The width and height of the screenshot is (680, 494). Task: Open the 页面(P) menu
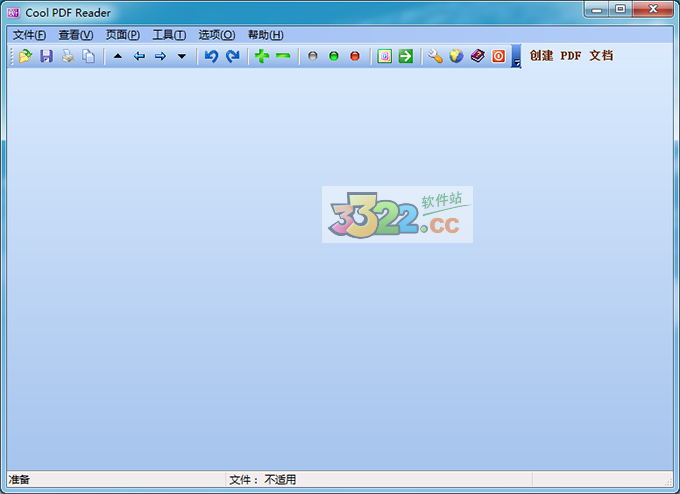click(x=123, y=35)
